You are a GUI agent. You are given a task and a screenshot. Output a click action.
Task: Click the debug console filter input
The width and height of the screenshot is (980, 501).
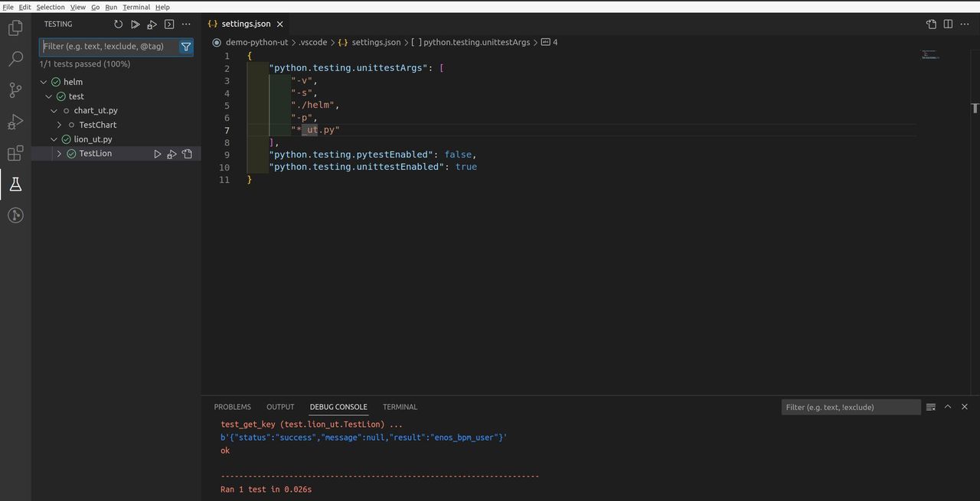coord(850,407)
